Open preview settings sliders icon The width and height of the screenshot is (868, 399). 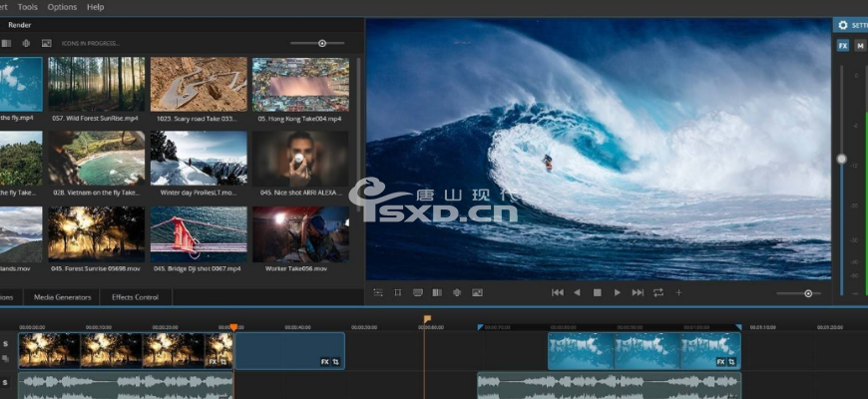pos(378,292)
